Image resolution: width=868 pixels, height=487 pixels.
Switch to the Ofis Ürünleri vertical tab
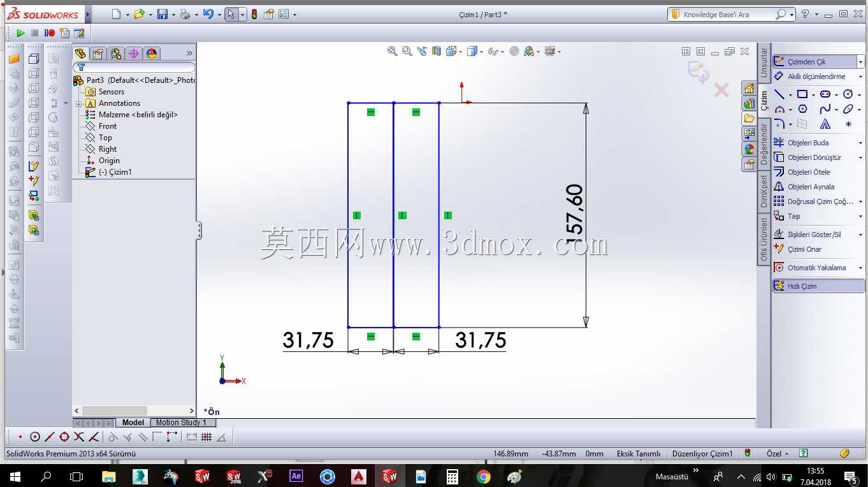[763, 239]
